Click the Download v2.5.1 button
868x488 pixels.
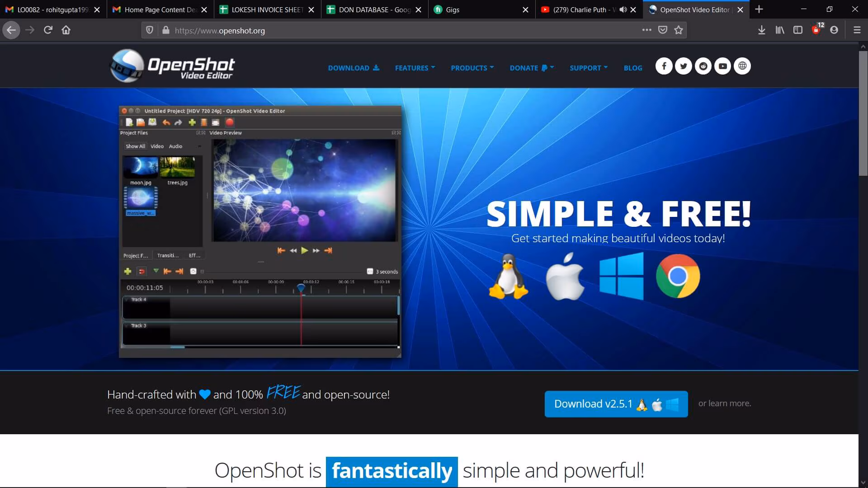pos(616,404)
